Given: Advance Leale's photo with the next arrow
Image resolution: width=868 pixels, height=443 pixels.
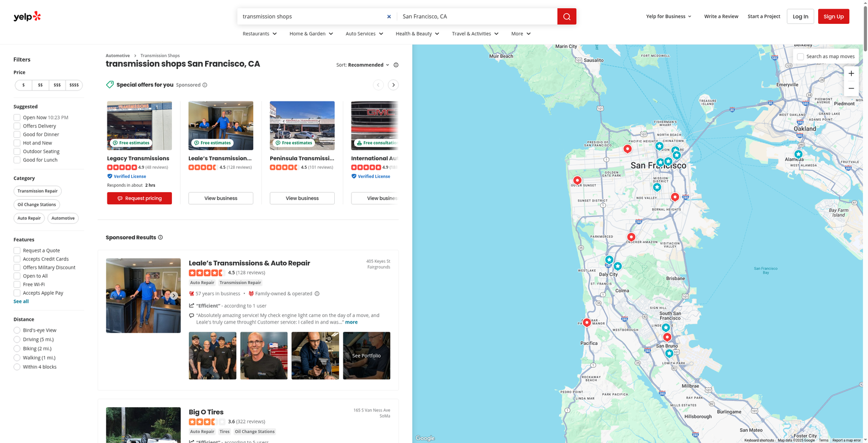Looking at the screenshot, I should 174,296.
